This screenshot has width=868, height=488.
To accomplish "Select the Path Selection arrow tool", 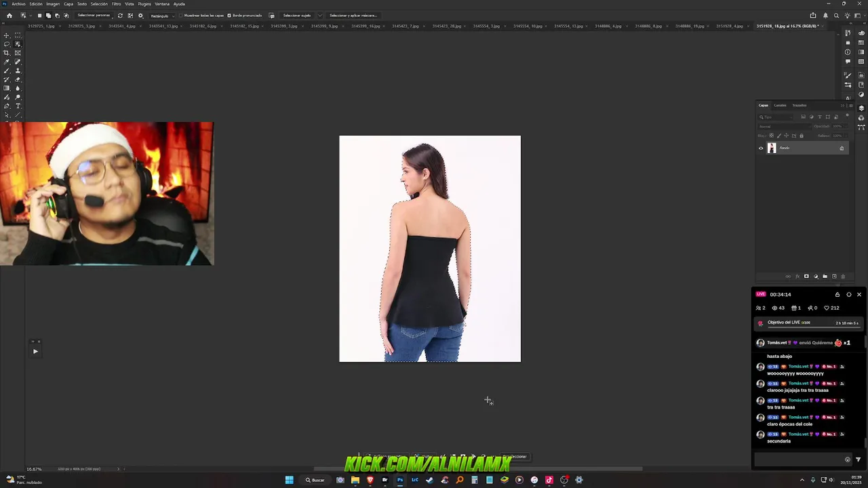I will (x=7, y=115).
